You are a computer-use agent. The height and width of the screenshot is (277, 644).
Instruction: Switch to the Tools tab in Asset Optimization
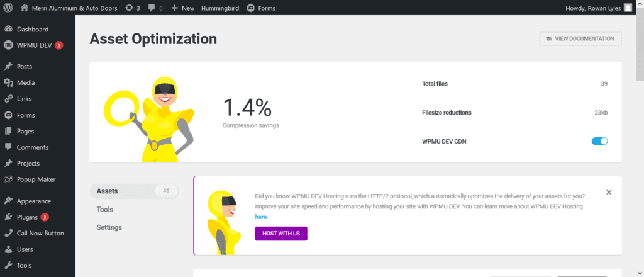pyautogui.click(x=105, y=209)
